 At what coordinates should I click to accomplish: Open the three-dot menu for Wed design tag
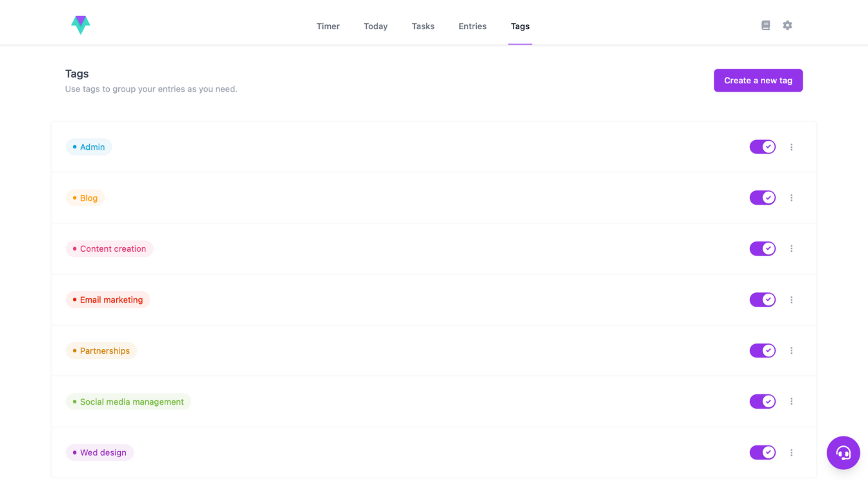coord(791,452)
